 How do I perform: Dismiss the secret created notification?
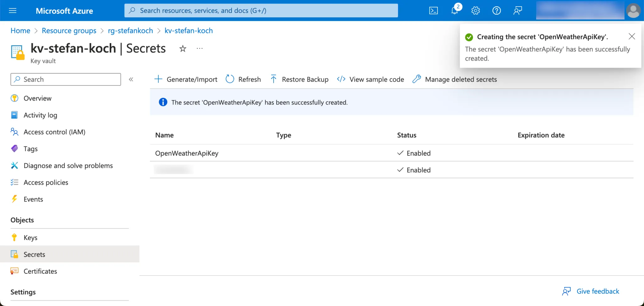pyautogui.click(x=632, y=36)
